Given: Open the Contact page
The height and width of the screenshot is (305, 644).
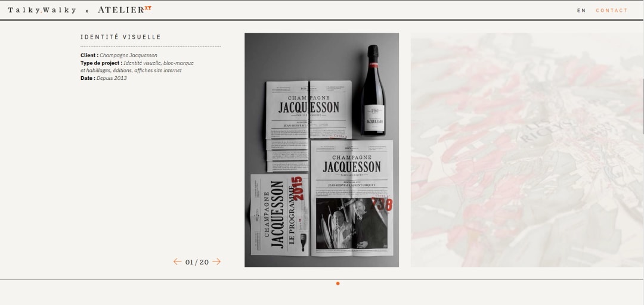Looking at the screenshot, I should tap(612, 11).
